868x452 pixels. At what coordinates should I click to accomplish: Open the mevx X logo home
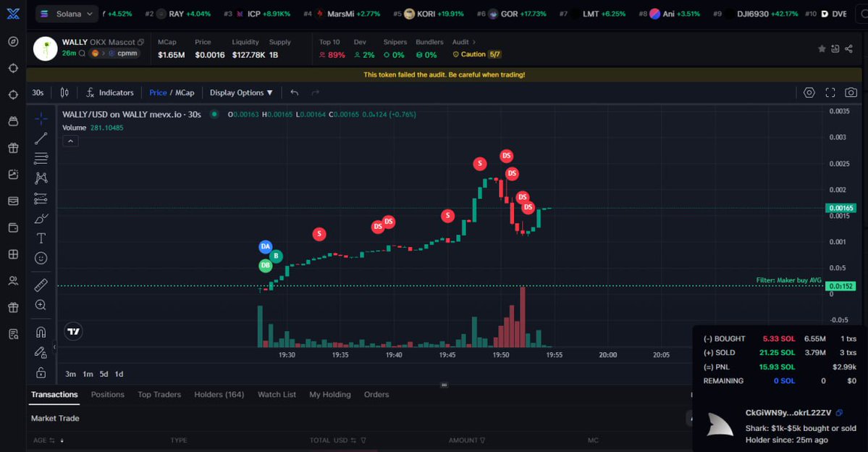click(13, 13)
